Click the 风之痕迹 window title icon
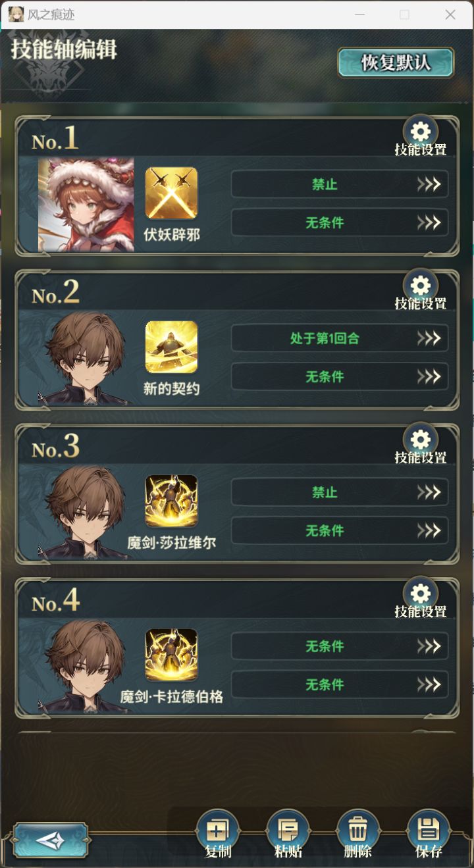474x868 pixels. click(16, 14)
